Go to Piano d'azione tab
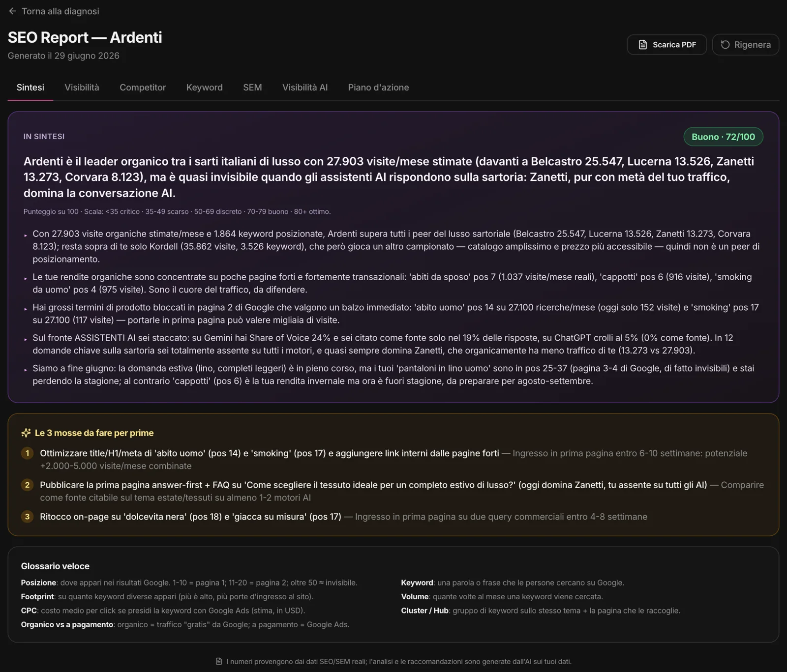The width and height of the screenshot is (787, 672). click(x=378, y=88)
